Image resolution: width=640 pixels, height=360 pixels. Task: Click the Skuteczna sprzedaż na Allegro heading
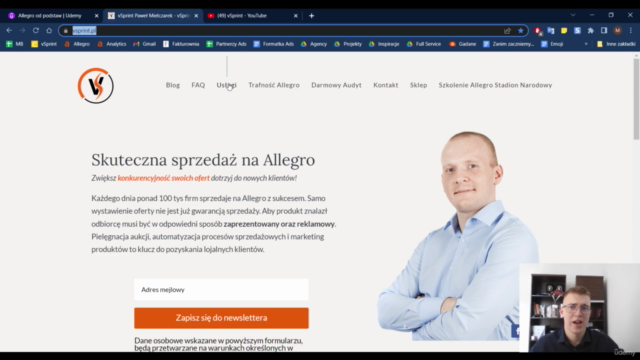203,160
